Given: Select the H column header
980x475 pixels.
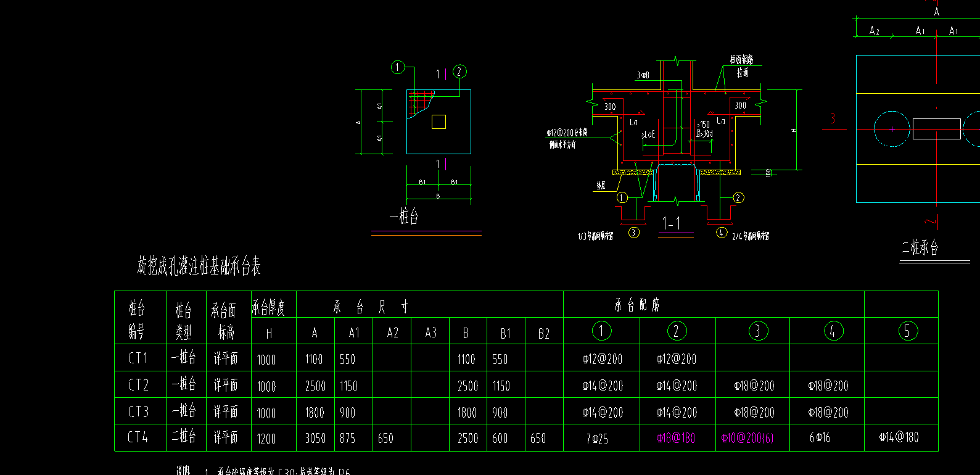Looking at the screenshot, I should coord(269,334).
